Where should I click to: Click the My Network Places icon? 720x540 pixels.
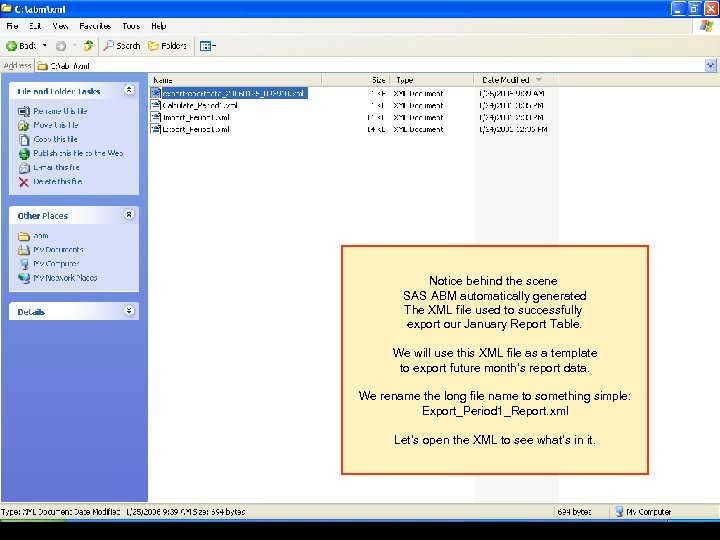tap(24, 278)
